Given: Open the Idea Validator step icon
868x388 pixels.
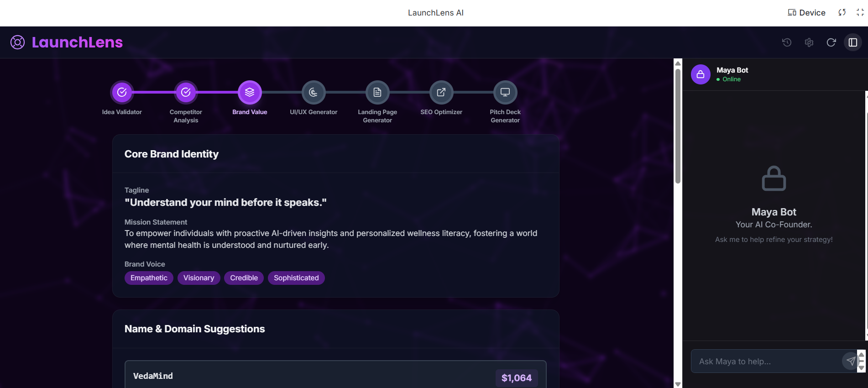Looking at the screenshot, I should click(122, 92).
